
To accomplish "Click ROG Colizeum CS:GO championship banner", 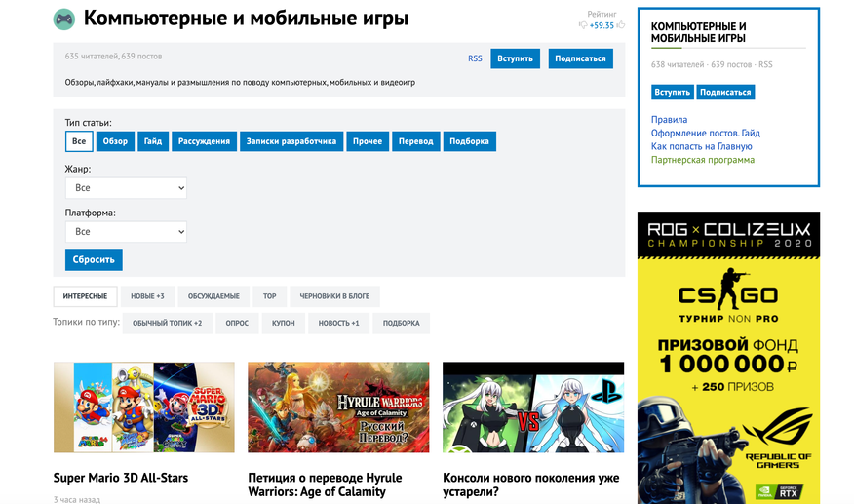I will [x=729, y=358].
